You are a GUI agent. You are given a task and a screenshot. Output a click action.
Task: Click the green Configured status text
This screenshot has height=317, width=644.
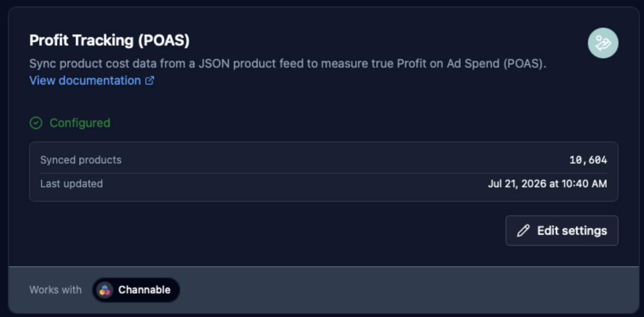point(80,123)
